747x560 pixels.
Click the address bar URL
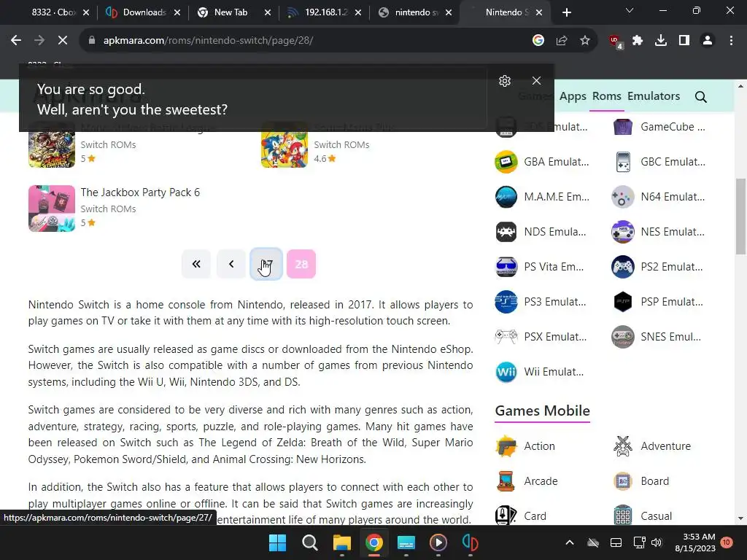(x=208, y=41)
